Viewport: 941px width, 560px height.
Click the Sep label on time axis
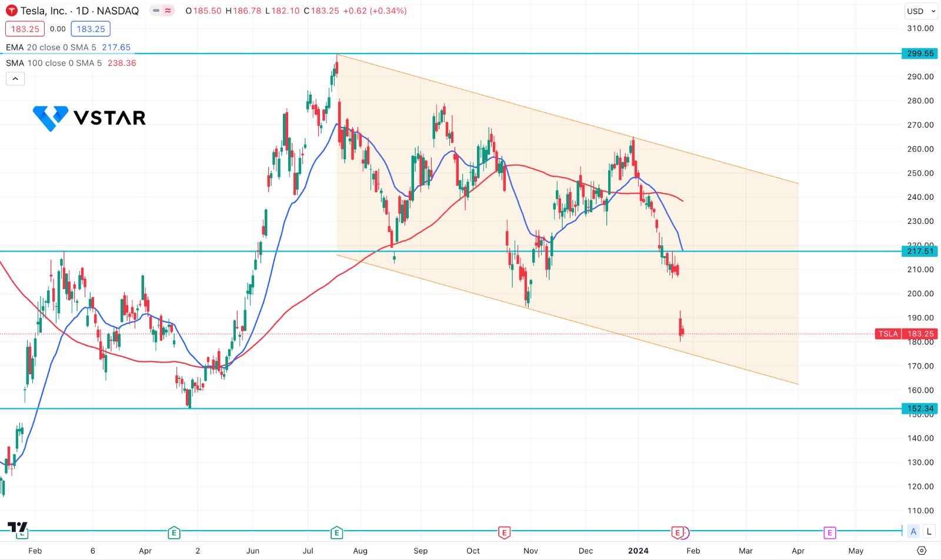[x=421, y=551]
